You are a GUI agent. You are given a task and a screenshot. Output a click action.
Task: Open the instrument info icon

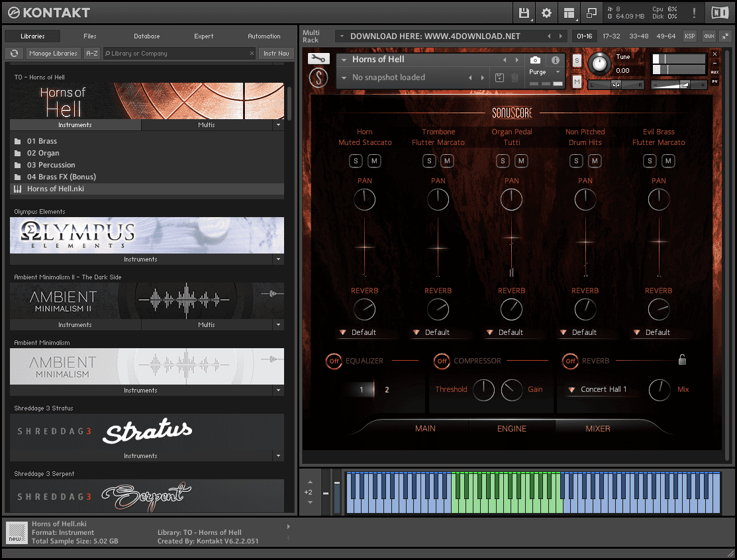555,60
